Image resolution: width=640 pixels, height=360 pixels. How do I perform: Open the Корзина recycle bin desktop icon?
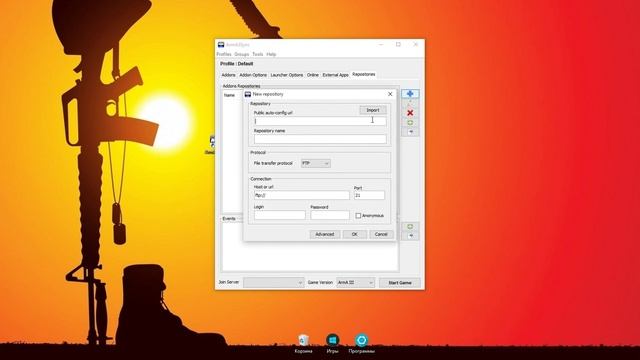[x=303, y=343]
